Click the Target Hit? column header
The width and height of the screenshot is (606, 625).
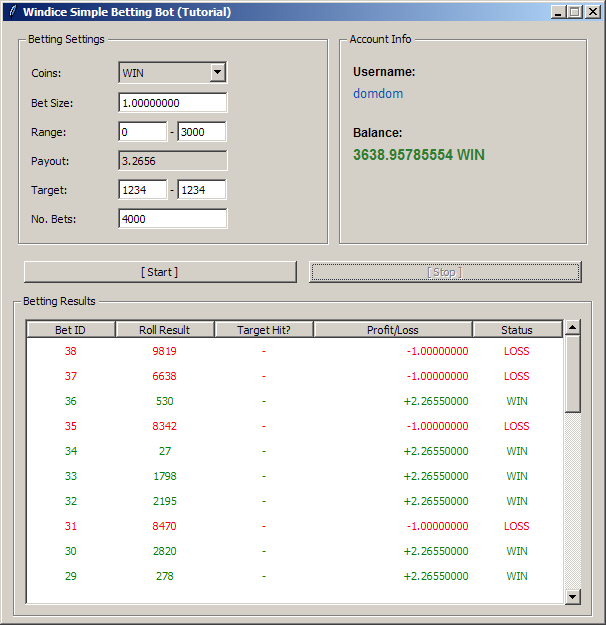point(264,330)
